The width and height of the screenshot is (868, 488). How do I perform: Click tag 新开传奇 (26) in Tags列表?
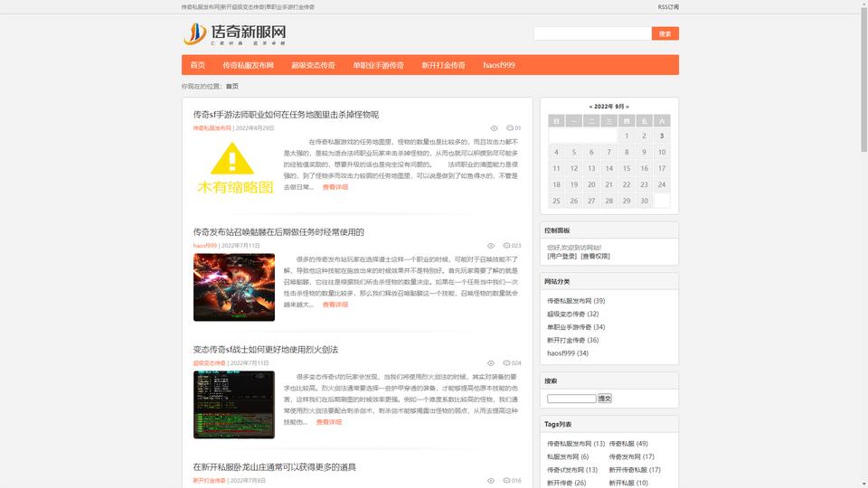567,483
